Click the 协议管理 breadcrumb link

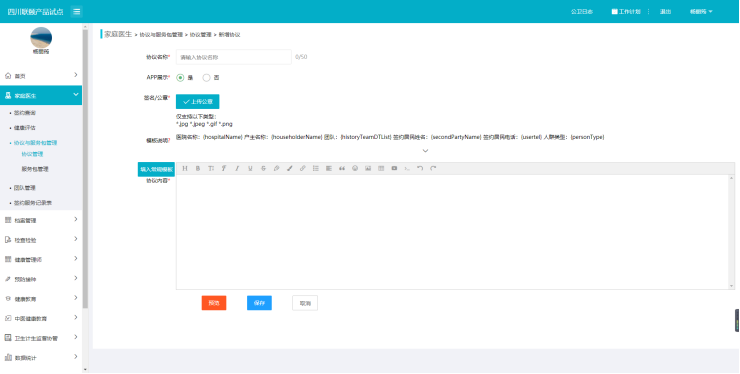coord(201,35)
